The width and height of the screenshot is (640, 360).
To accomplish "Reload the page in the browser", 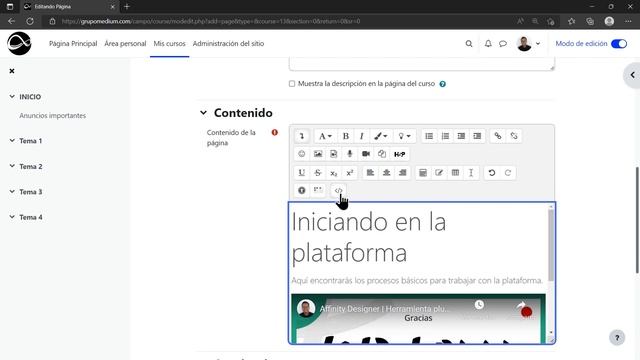I will click(30, 21).
